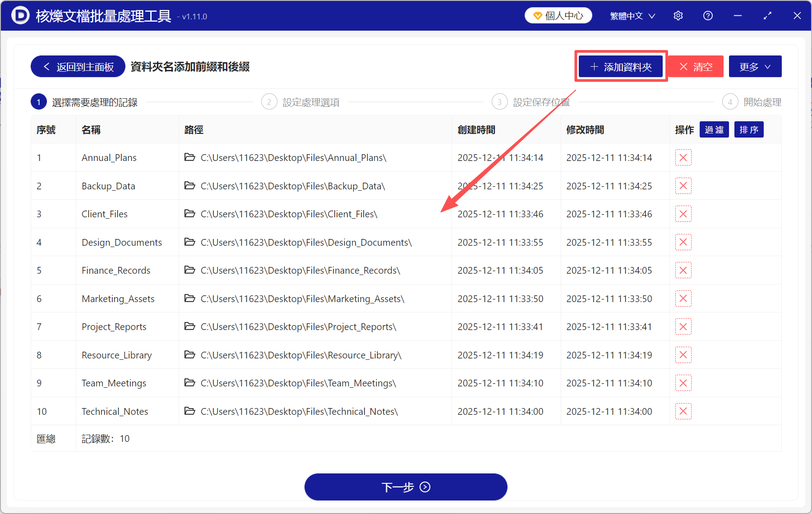Click the folder icon beside Annual_Plans path

[x=189, y=157]
